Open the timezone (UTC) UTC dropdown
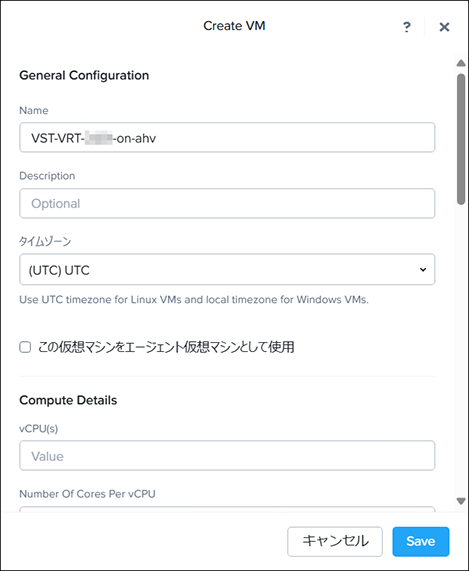Viewport: 469px width, 571px height. pyautogui.click(x=227, y=269)
